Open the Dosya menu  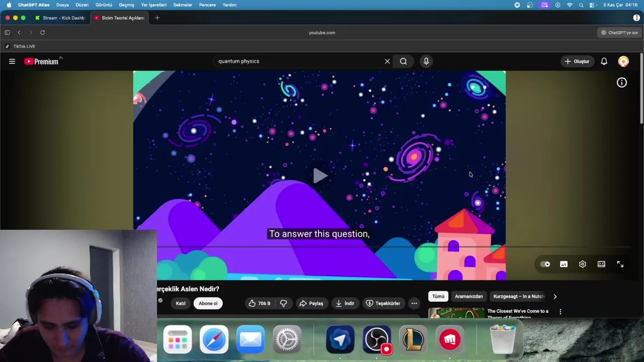pos(62,5)
